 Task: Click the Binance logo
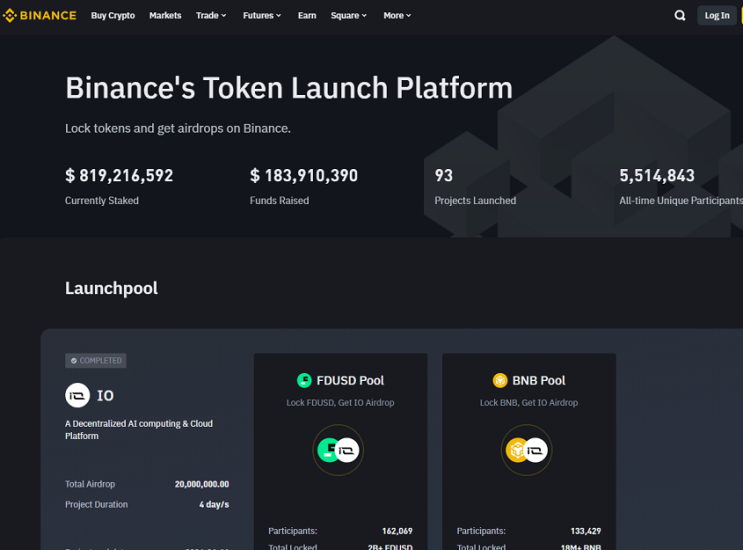tap(39, 16)
